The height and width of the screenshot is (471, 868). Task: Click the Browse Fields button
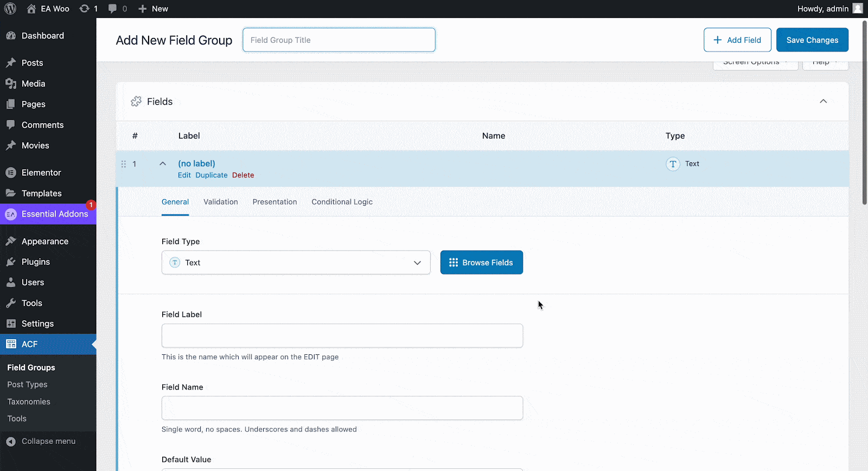pos(482,263)
